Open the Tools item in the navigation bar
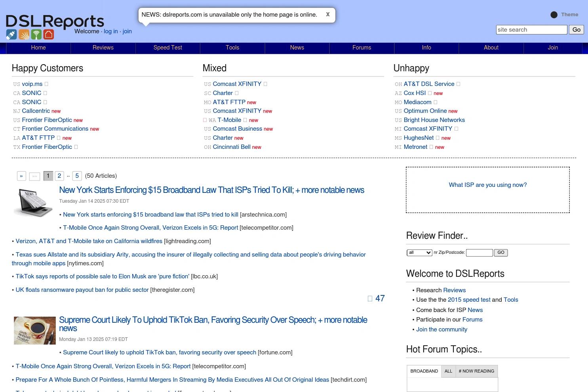 coord(232,48)
